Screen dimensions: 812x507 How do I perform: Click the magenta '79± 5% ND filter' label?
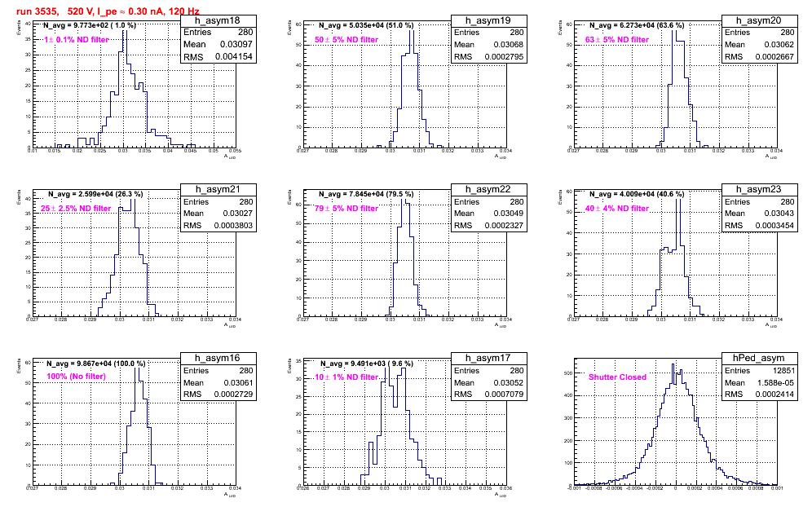point(346,208)
